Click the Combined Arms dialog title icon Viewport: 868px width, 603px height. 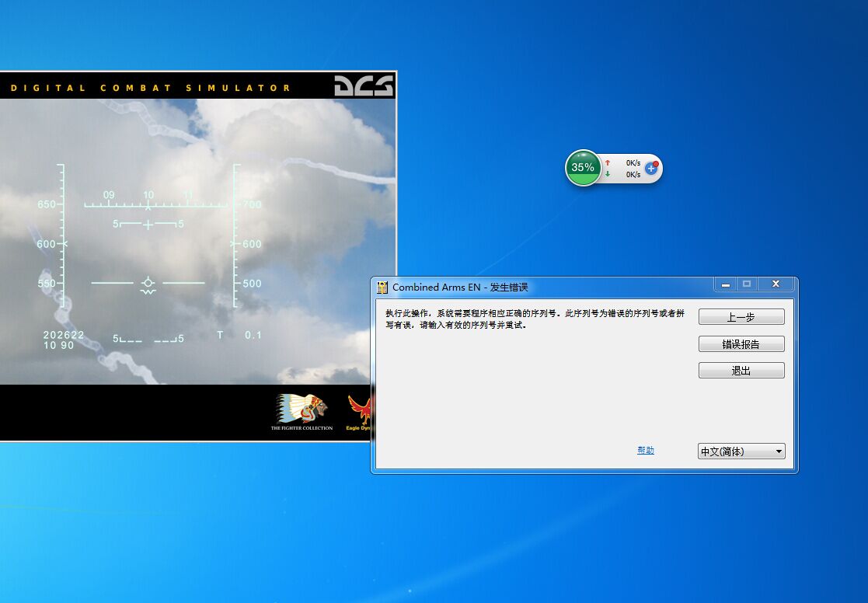coord(382,287)
